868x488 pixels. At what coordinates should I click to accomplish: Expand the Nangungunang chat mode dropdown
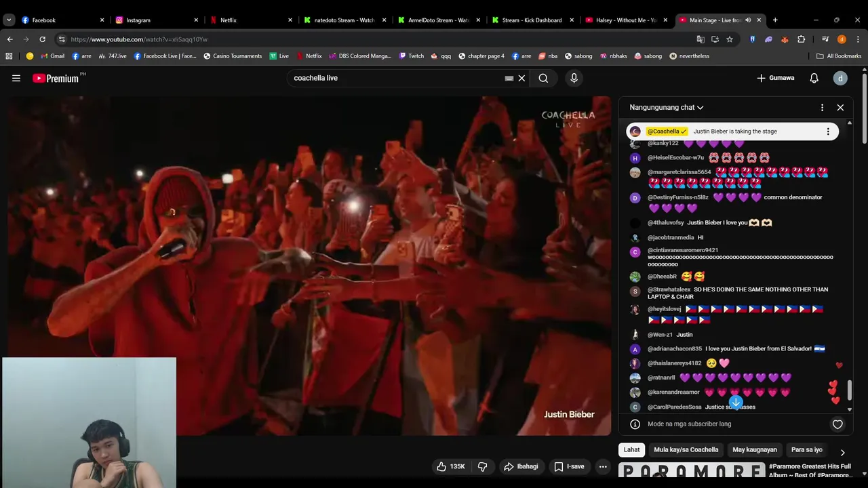pyautogui.click(x=666, y=107)
